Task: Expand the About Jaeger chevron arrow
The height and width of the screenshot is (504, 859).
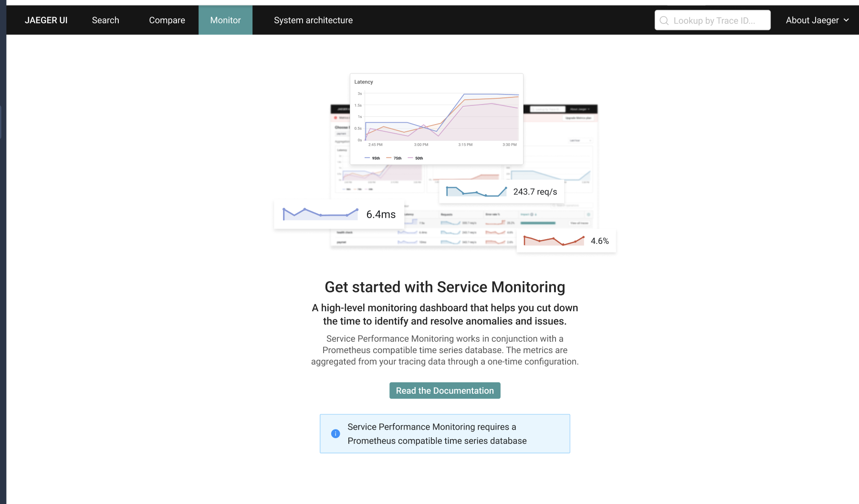Action: pyautogui.click(x=847, y=20)
